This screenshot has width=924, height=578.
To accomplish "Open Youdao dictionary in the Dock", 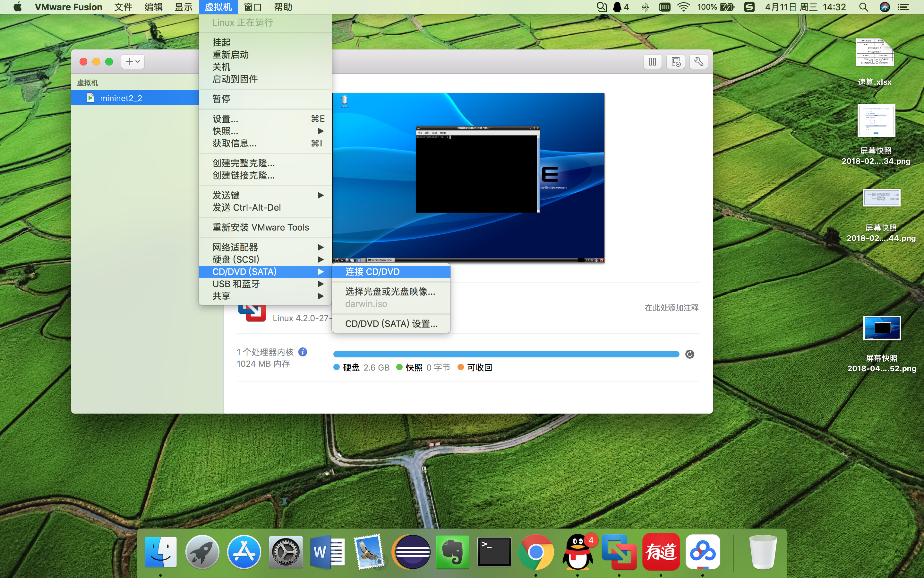I will click(661, 552).
